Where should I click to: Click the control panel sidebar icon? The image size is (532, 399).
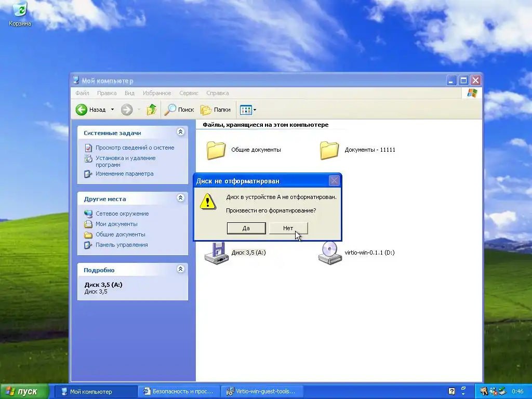[x=88, y=245]
